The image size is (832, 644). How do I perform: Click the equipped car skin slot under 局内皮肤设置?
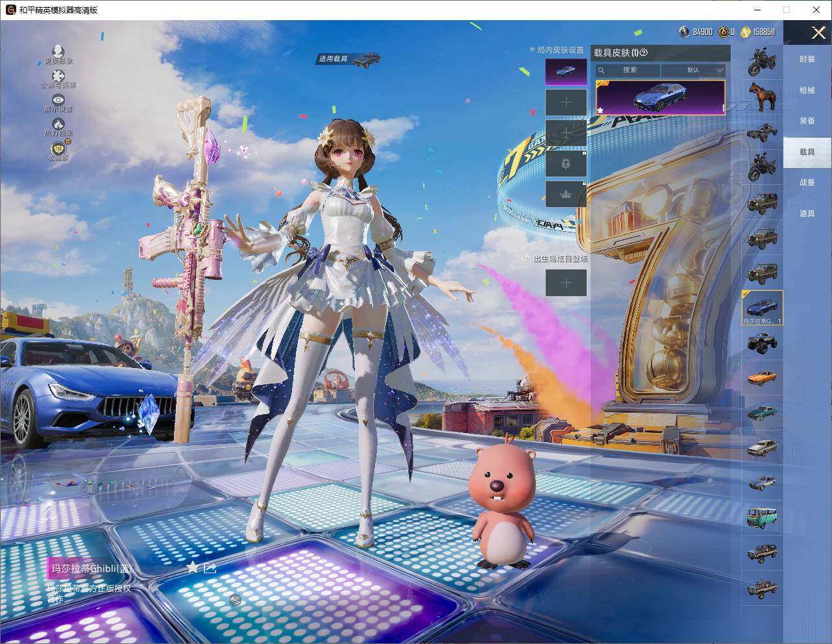(566, 71)
